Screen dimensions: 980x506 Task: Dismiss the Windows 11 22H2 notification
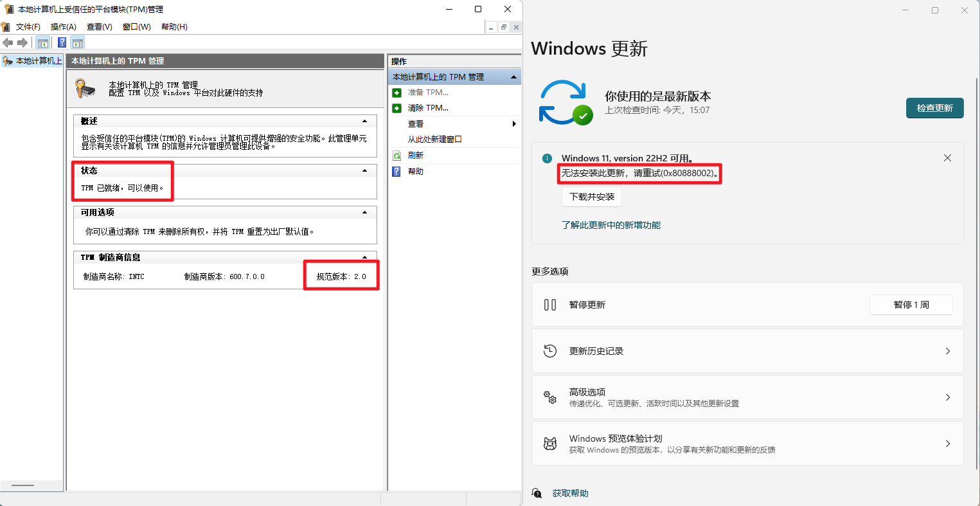coord(947,158)
